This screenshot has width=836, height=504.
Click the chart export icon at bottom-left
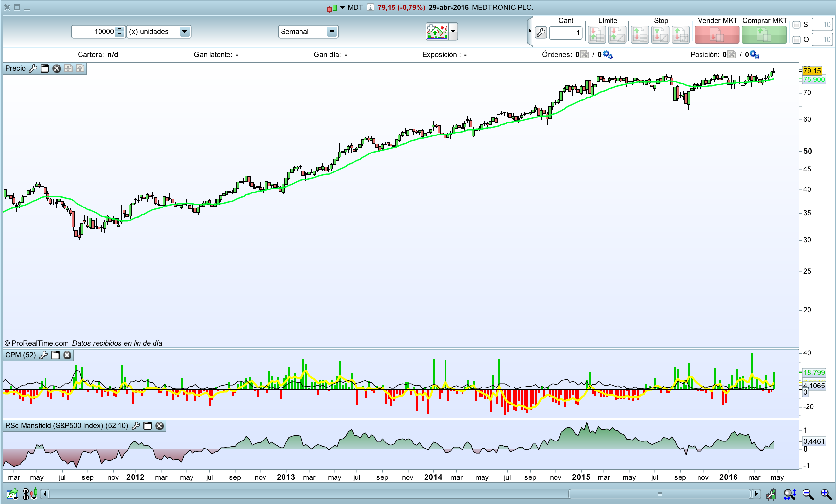tap(12, 494)
